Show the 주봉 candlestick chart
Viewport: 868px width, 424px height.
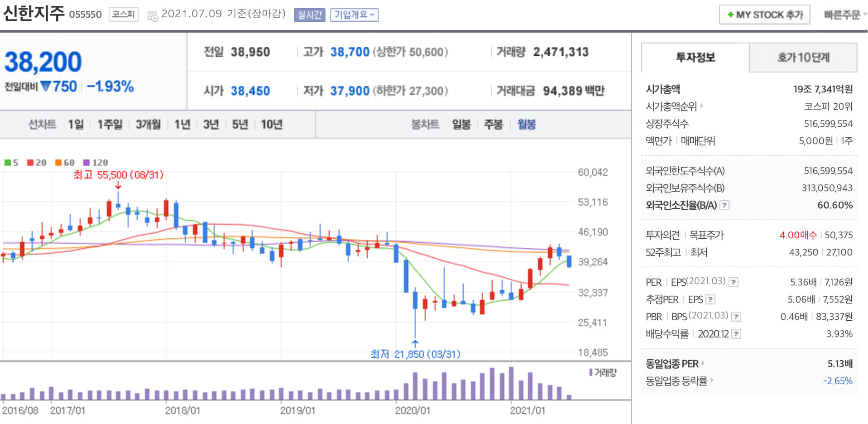pos(493,124)
